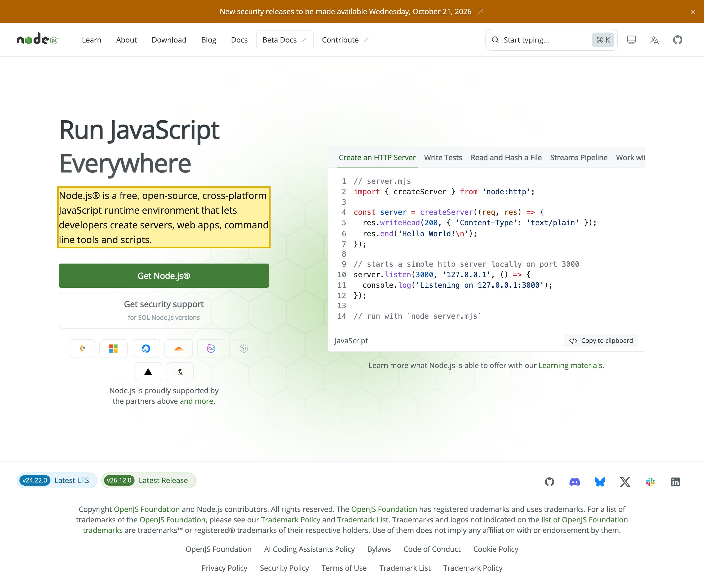The image size is (704, 588).
Task: Open GitHub icon in top navigation
Action: [x=677, y=40]
